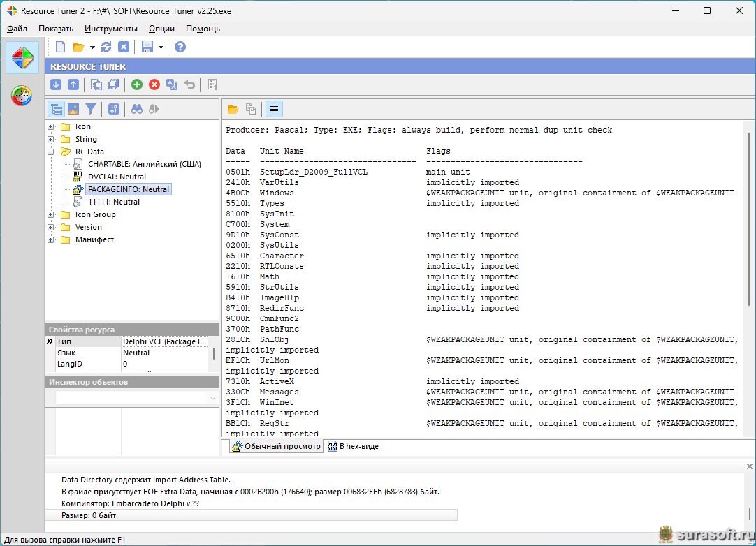756x546 pixels.
Task: Click the gear-document icon beside CHARTABLE
Action: (77, 164)
